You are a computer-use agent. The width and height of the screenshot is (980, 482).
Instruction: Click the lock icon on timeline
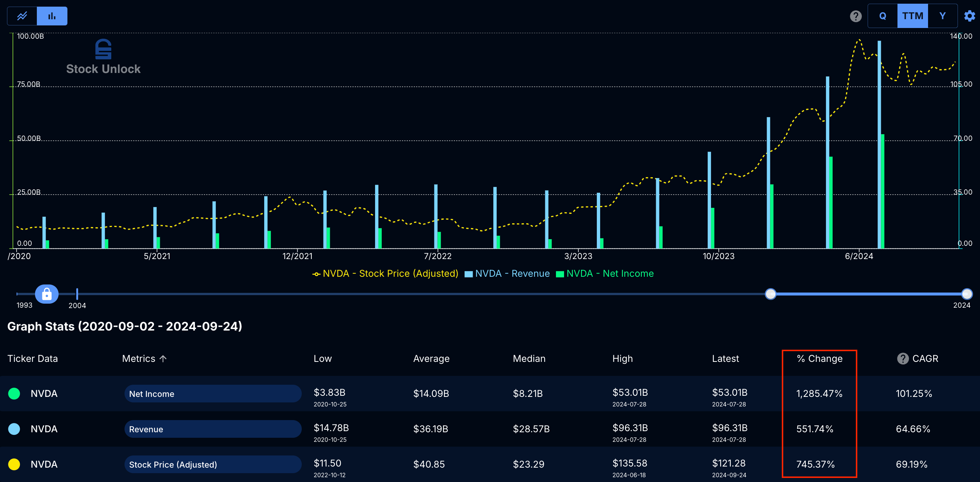tap(47, 294)
